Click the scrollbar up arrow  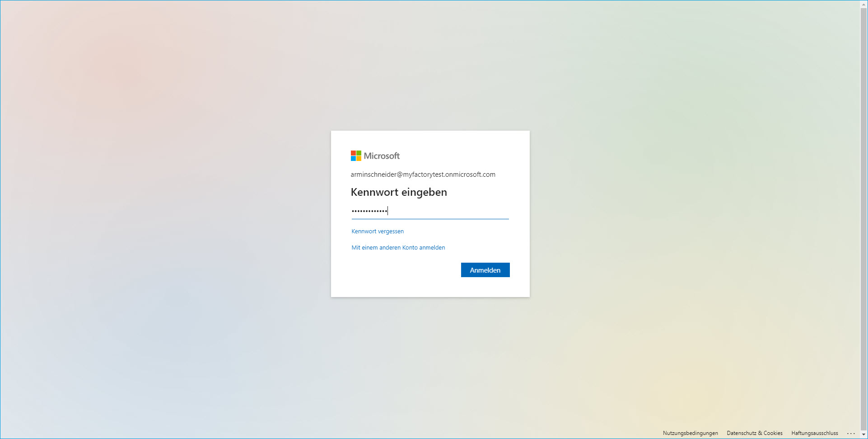pos(863,4)
